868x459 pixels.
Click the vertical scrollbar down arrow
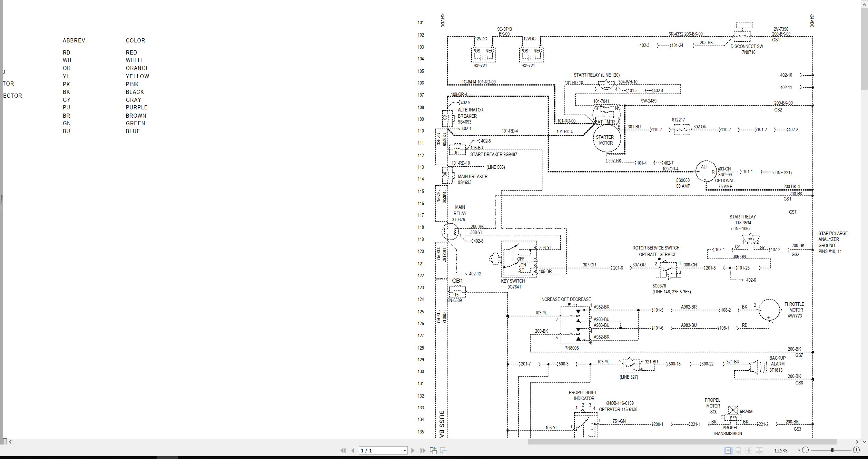coord(864,441)
